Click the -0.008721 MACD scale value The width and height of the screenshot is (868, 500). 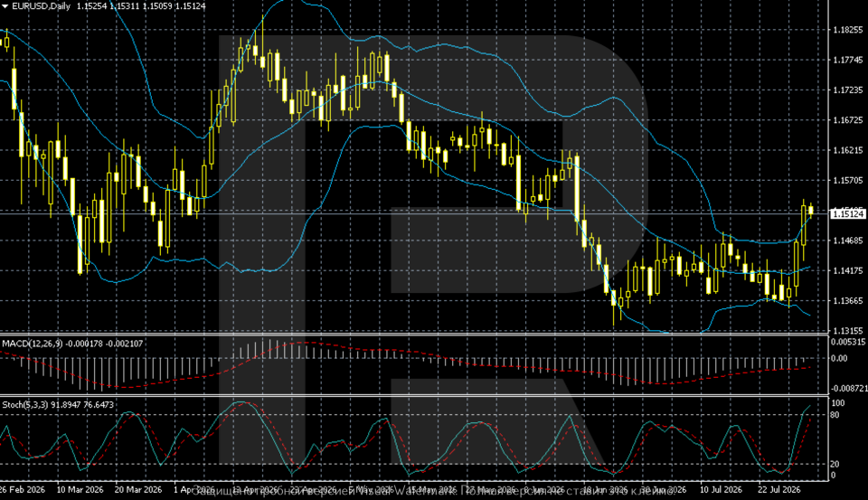click(x=847, y=390)
